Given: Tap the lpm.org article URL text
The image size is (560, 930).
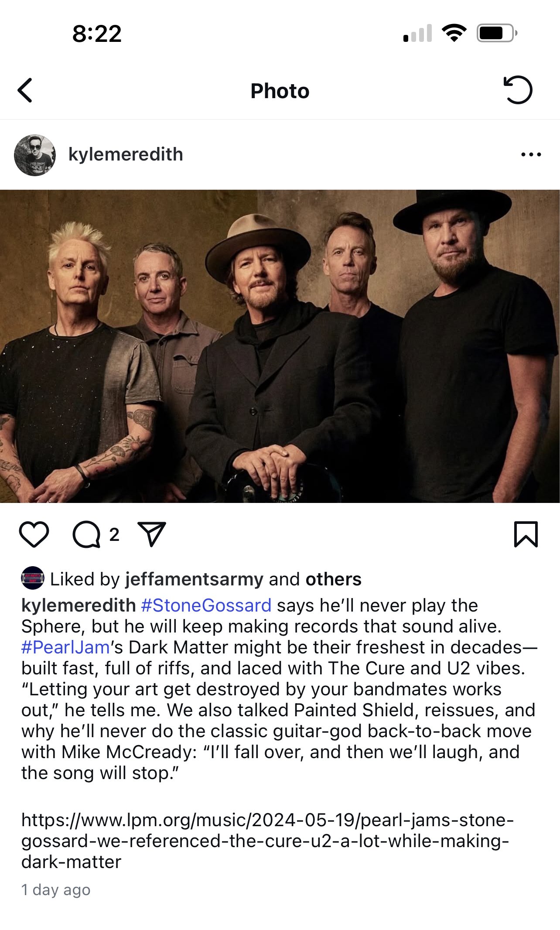Looking at the screenshot, I should click(267, 841).
